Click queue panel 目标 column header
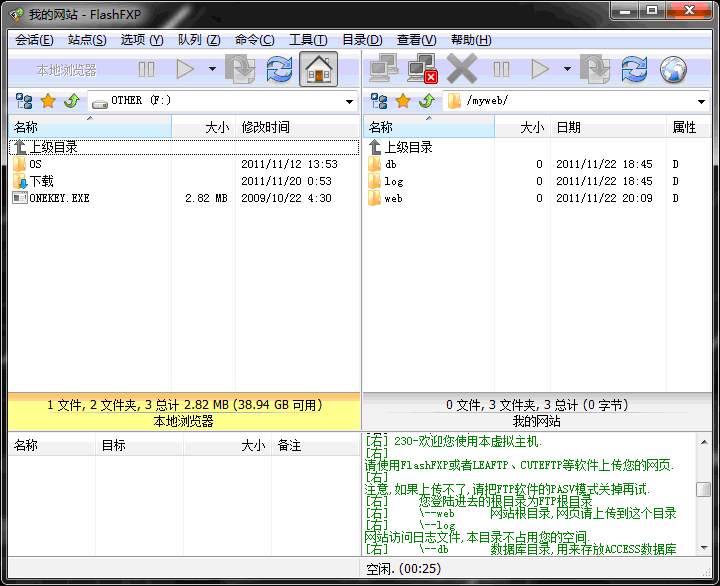Viewport: 720px width, 586px height. pos(140,445)
